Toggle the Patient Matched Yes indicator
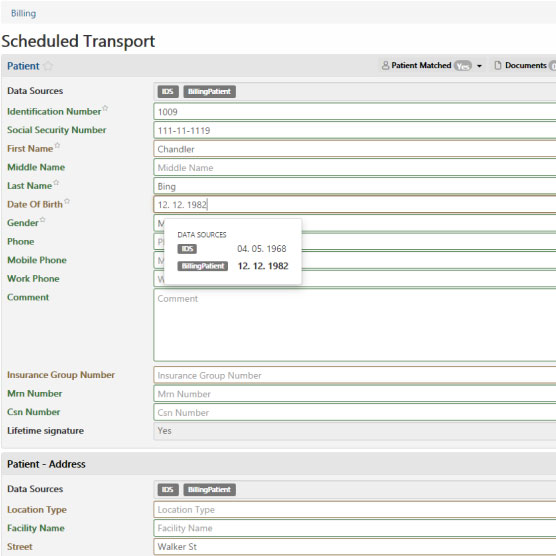Viewport: 556px width, 556px height. (x=463, y=66)
